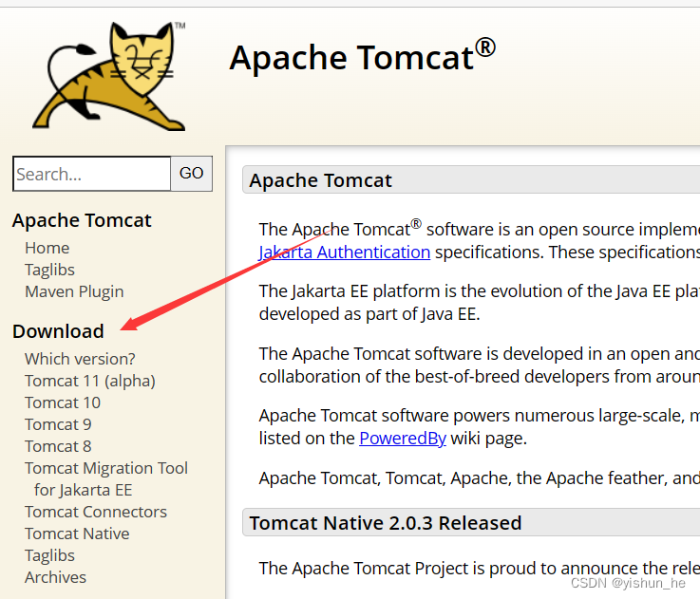Viewport: 700px width, 599px height.
Task: Open the Which version? link
Action: coord(80,359)
